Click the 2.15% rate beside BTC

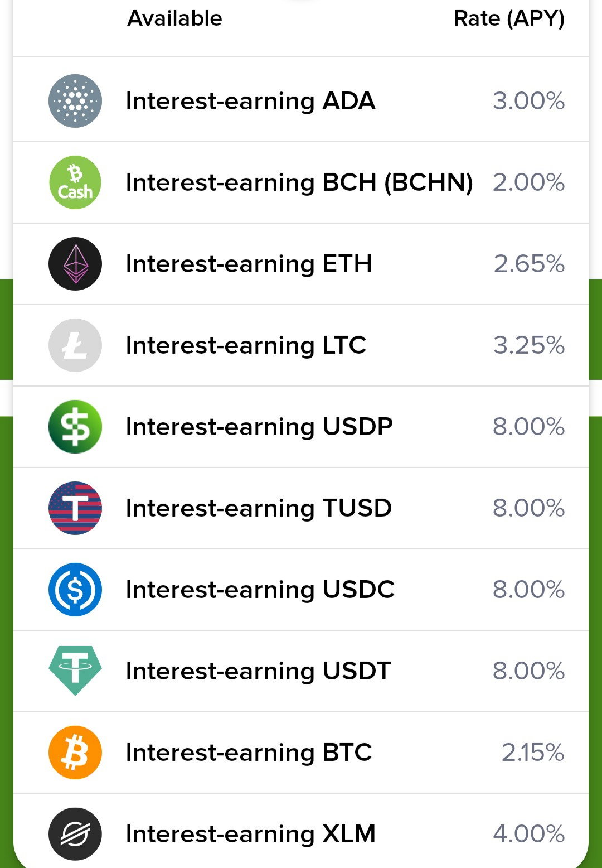533,753
